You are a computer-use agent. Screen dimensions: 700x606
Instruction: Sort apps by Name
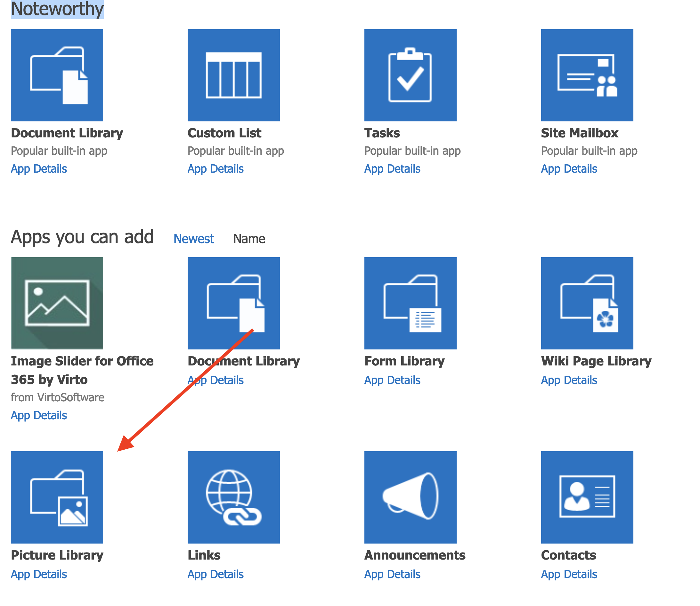[249, 239]
